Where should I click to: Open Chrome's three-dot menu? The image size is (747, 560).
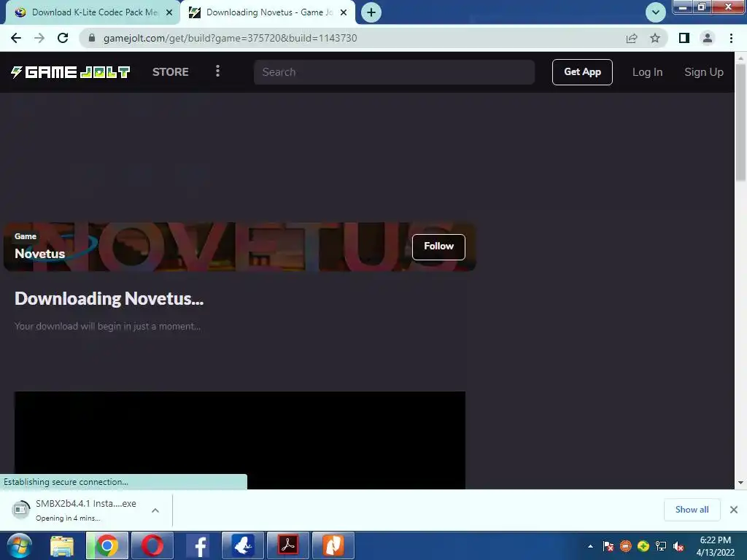point(731,38)
